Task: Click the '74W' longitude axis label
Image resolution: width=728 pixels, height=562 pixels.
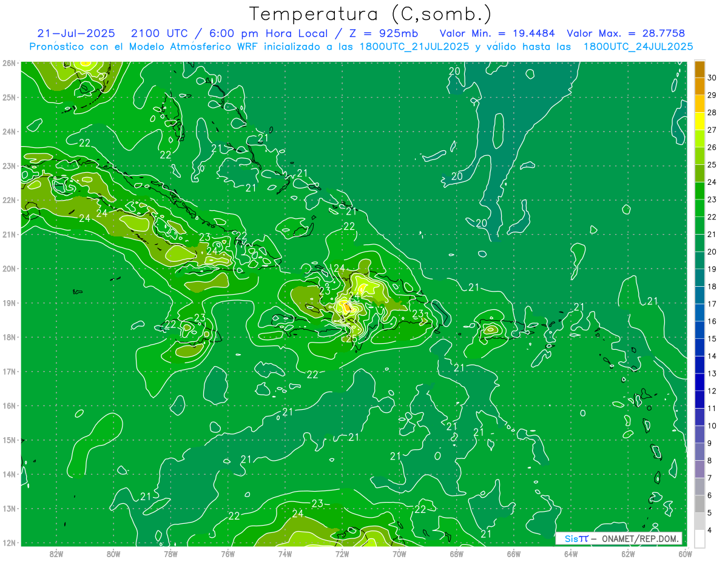Action: pyautogui.click(x=285, y=554)
